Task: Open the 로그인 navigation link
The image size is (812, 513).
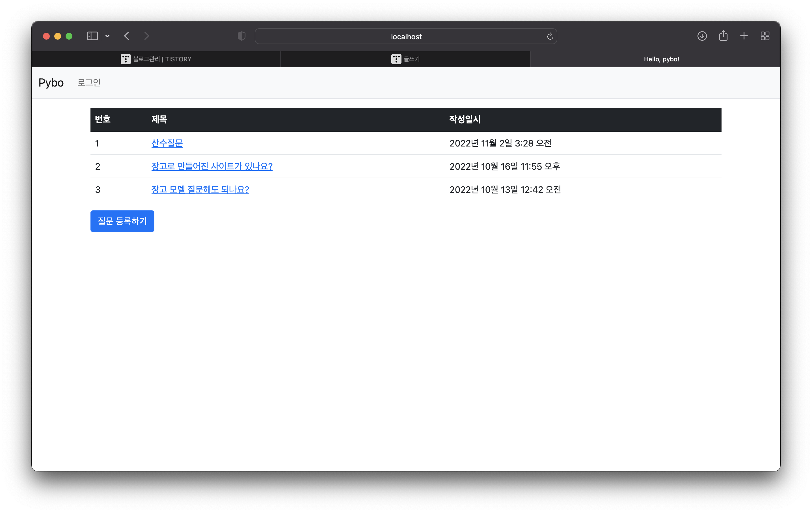Action: [89, 83]
